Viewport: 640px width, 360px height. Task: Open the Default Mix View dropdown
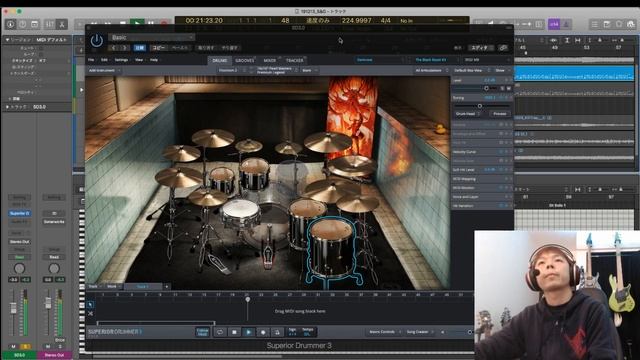click(x=471, y=71)
